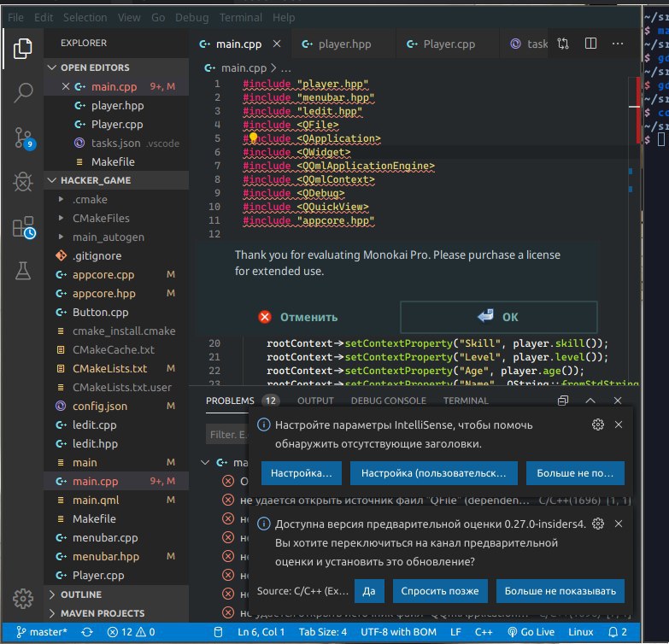Screen dimensions: 669x644
Task: Open tasks.json in Open Editors
Action: (x=116, y=143)
